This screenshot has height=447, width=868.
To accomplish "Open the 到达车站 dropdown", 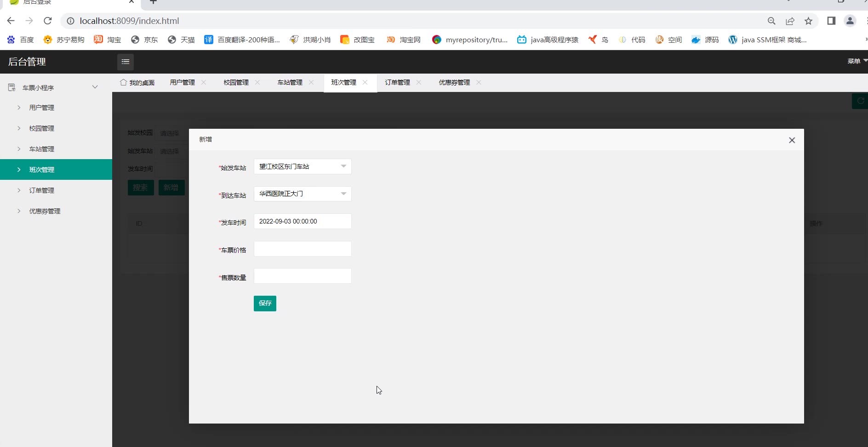I will pos(303,194).
